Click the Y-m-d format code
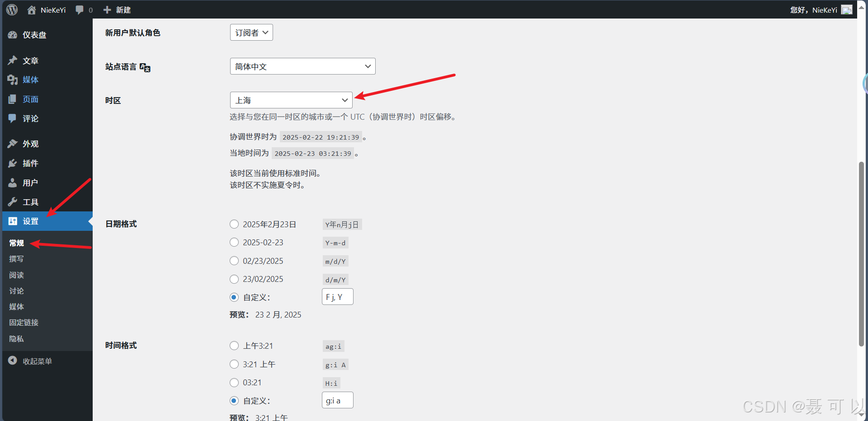868x421 pixels. pos(335,243)
